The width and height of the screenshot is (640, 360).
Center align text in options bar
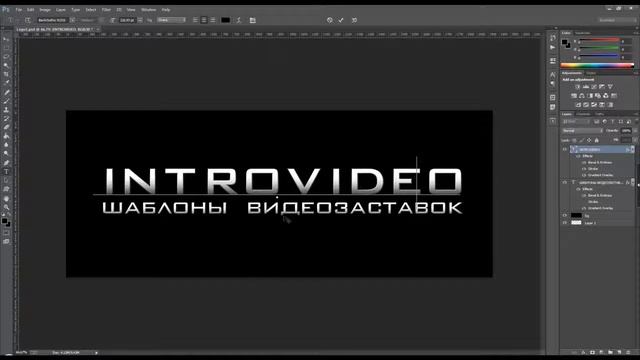(x=204, y=20)
